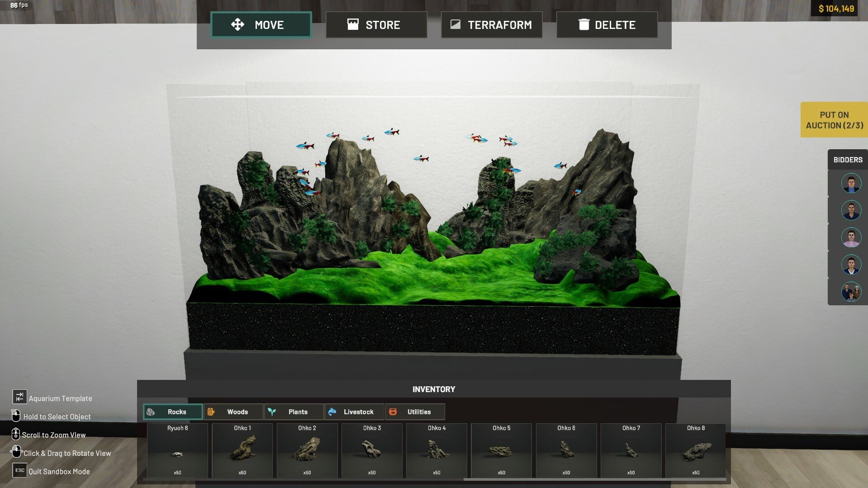The image size is (868, 488).
Task: Open the Utilities inventory tab
Action: coord(415,412)
